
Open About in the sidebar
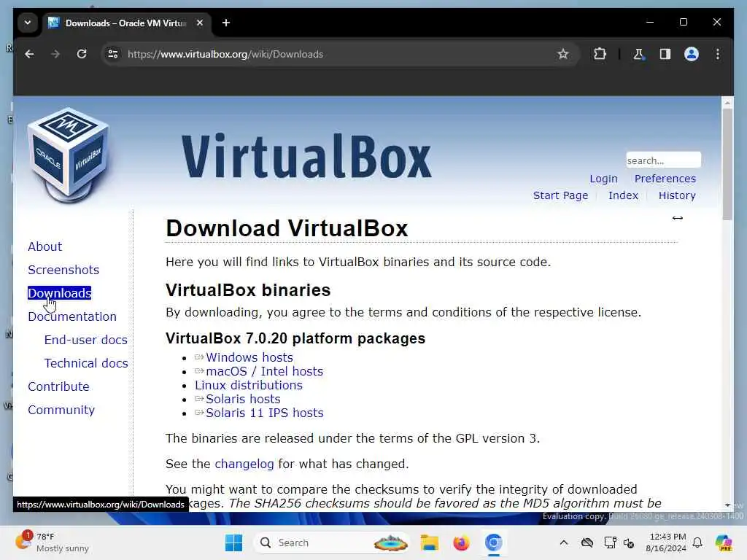tap(44, 246)
